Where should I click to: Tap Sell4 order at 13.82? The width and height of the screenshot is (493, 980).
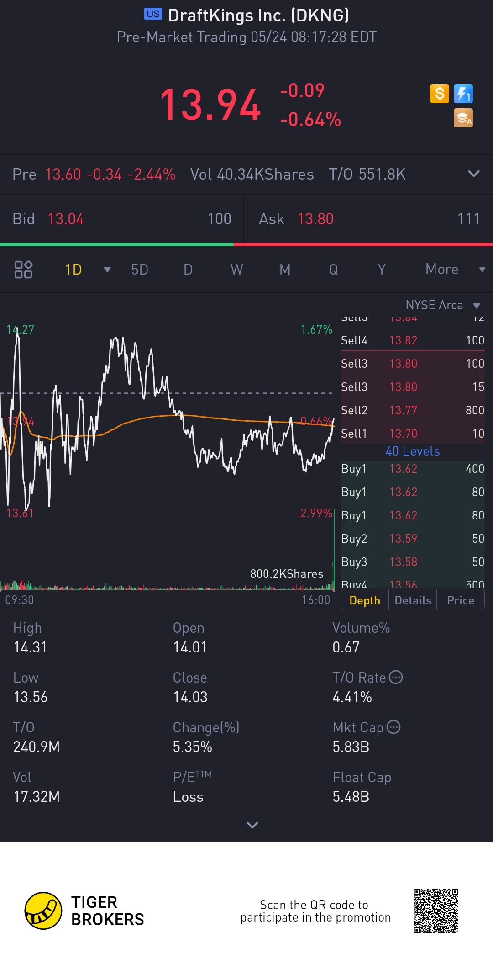click(x=413, y=340)
